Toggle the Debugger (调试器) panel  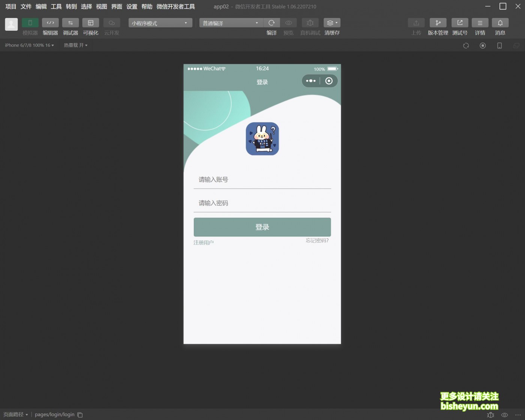coord(70,23)
